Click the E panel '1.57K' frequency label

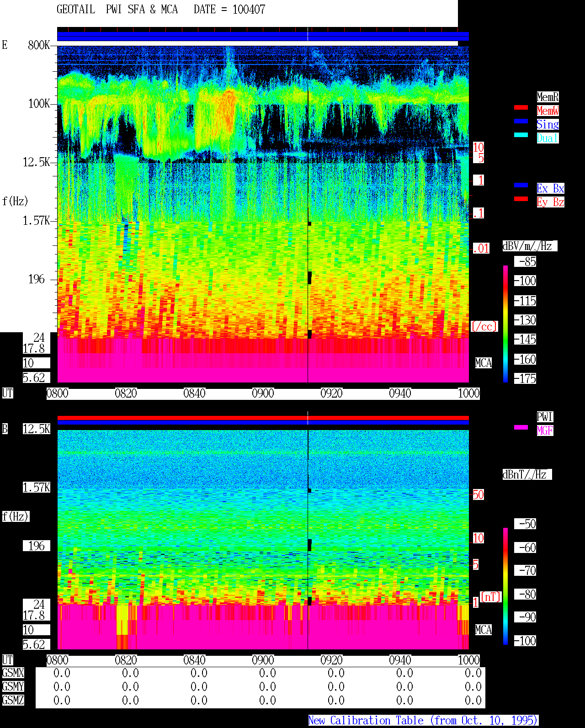[x=36, y=221]
